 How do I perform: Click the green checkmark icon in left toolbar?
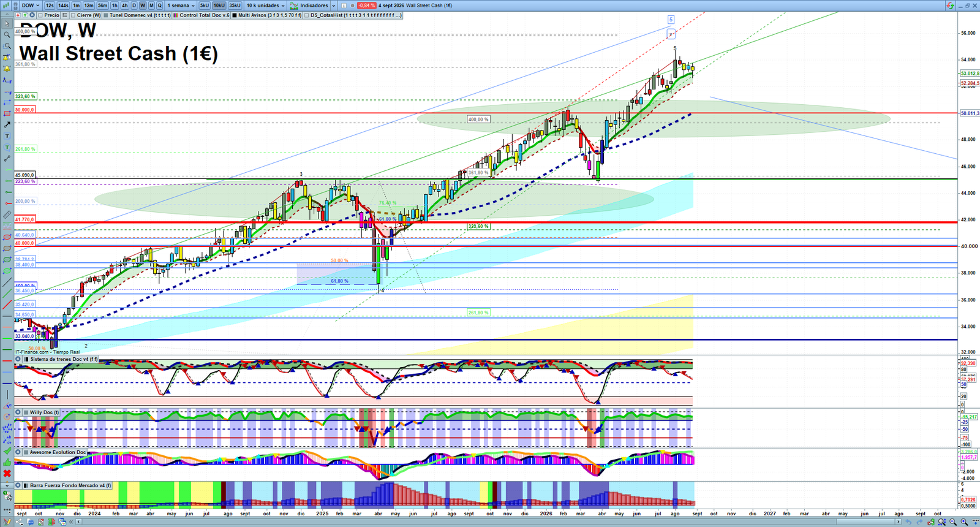point(7,450)
